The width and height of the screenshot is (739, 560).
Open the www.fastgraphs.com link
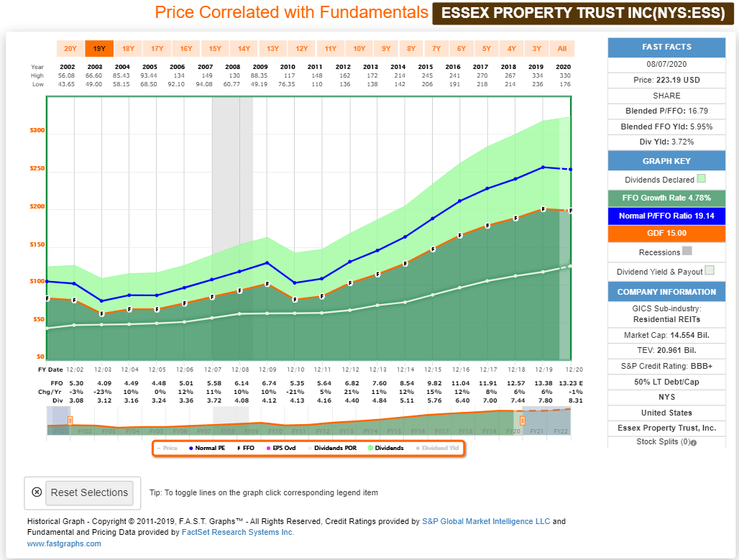(x=64, y=543)
